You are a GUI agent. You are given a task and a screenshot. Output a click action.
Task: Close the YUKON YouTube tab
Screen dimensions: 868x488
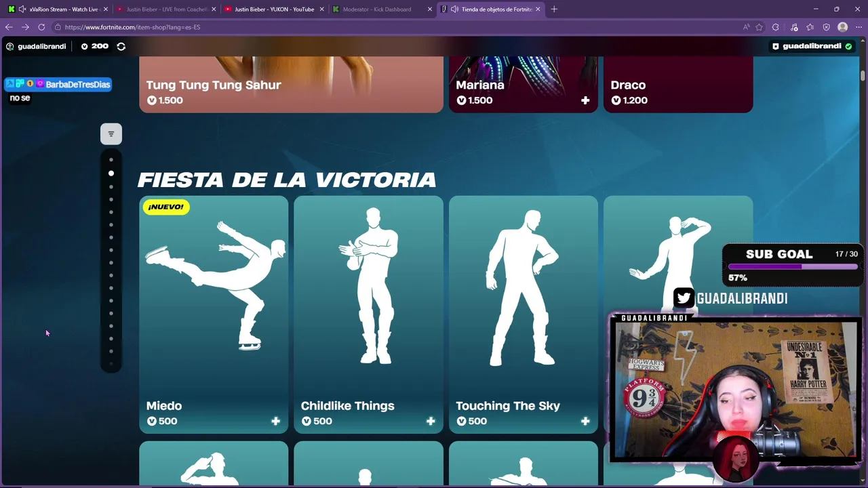321,9
